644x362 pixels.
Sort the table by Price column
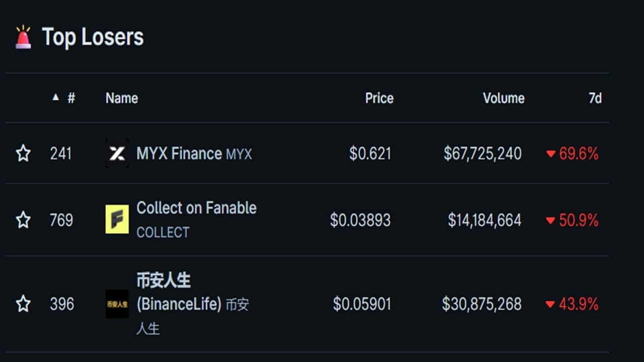[379, 98]
